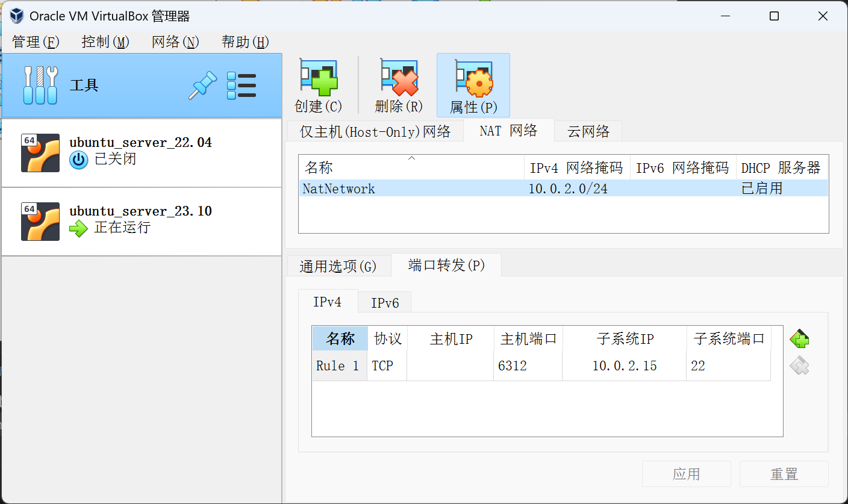Select the 工具 tools entry

(142, 86)
